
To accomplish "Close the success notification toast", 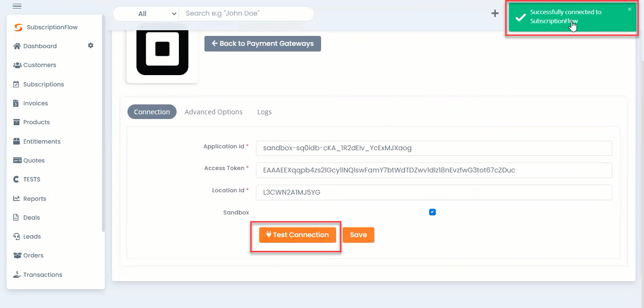I will pyautogui.click(x=629, y=9).
